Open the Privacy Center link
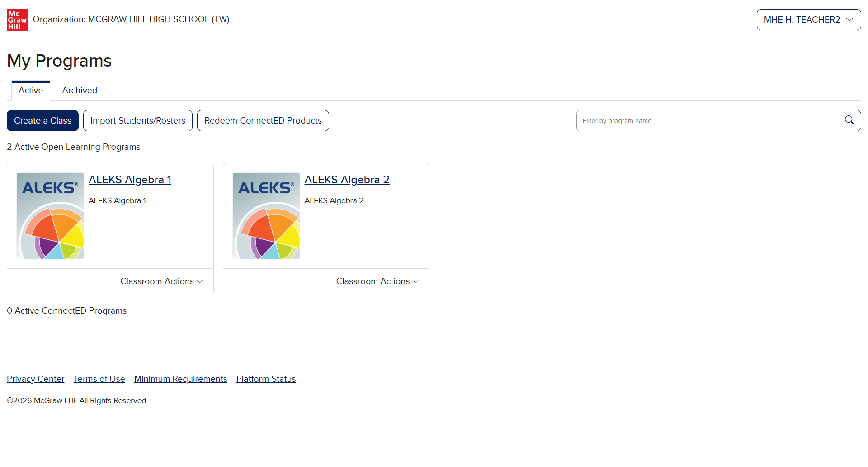Image resolution: width=868 pixels, height=467 pixels. tap(36, 379)
